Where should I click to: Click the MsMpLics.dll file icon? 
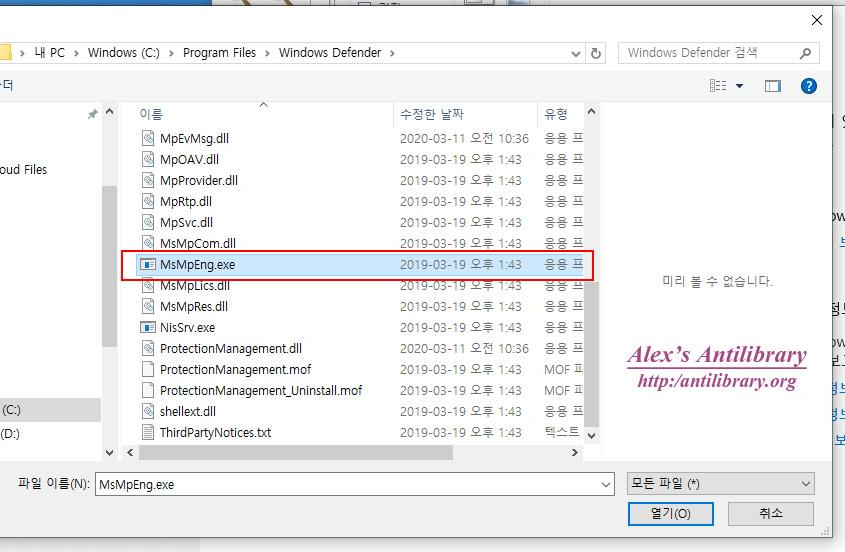click(148, 286)
